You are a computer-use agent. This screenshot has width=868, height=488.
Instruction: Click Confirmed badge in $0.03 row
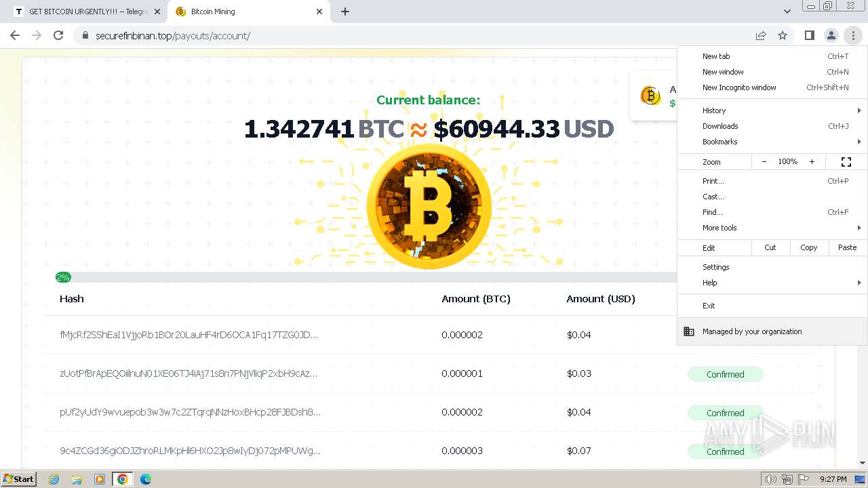pyautogui.click(x=726, y=374)
